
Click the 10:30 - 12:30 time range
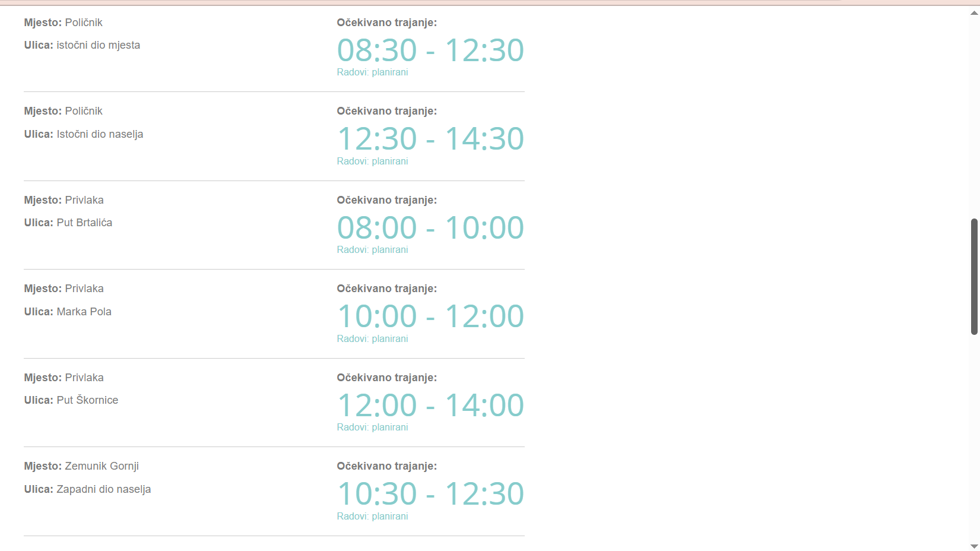pyautogui.click(x=430, y=494)
